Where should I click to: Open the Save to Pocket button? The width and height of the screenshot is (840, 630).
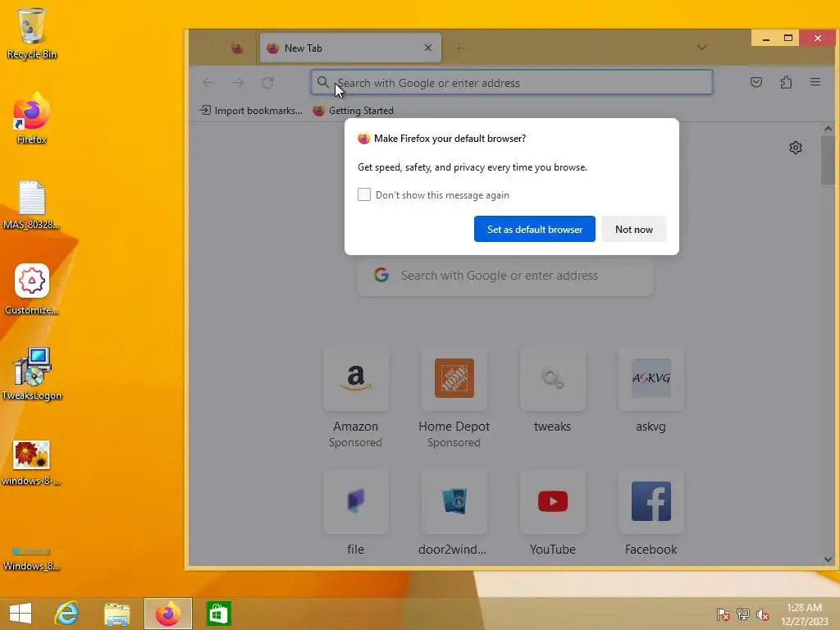coord(756,82)
